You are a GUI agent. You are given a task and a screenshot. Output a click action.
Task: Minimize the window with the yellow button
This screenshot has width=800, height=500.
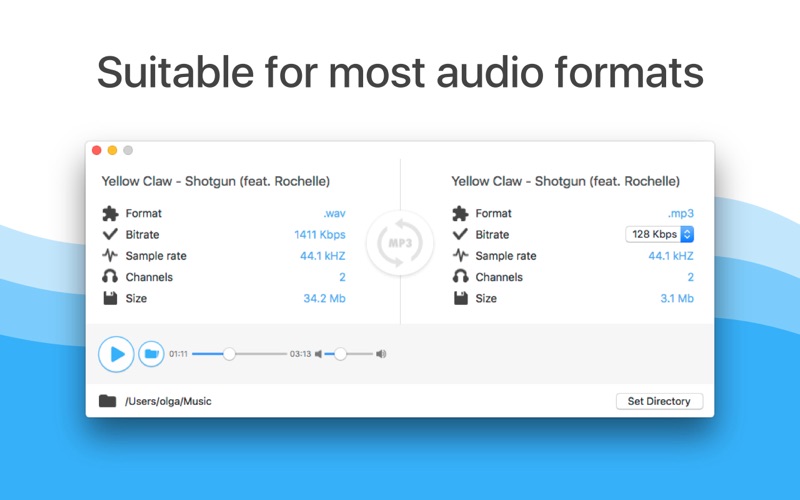(x=112, y=150)
